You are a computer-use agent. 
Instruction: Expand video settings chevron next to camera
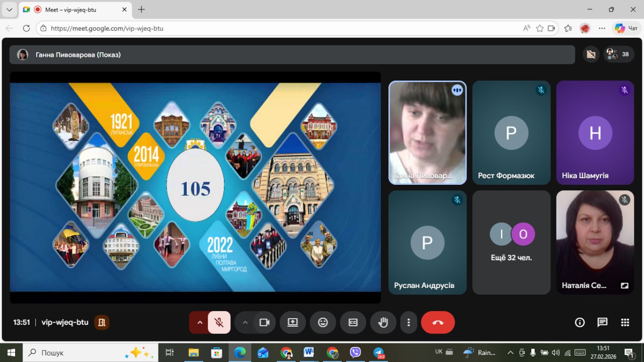coord(245,323)
